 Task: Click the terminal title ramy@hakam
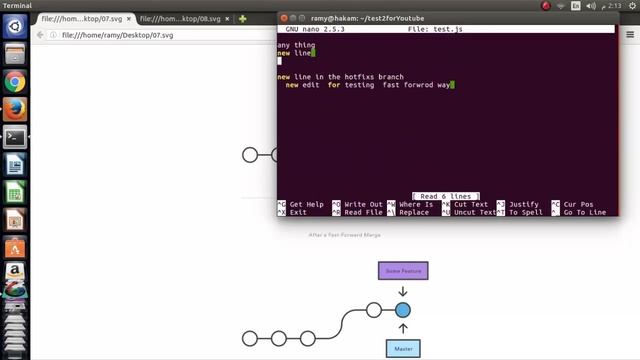click(367, 18)
